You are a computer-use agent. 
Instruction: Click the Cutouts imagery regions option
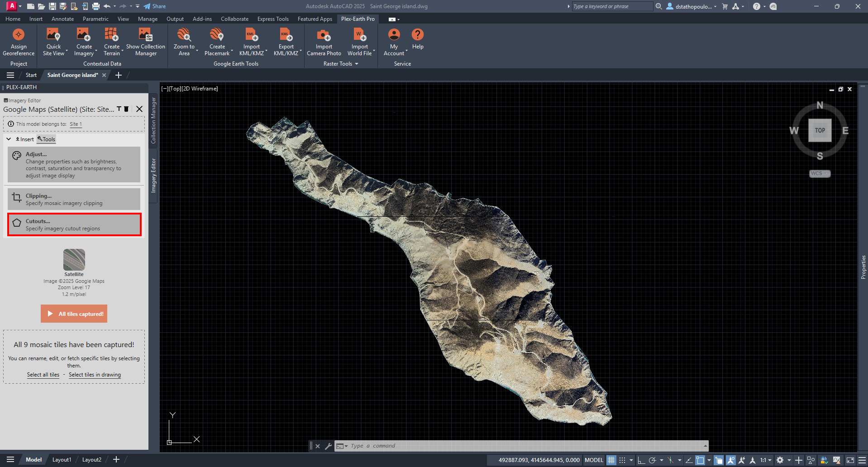[74, 224]
